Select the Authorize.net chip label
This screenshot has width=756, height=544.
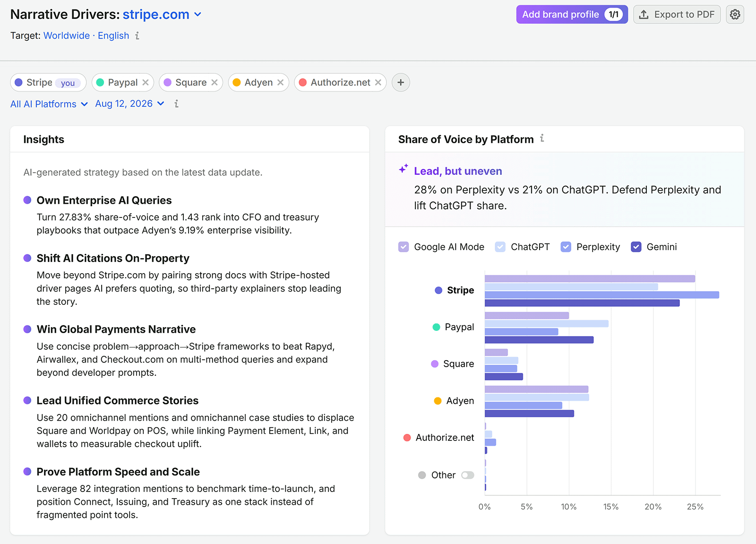[x=341, y=82]
